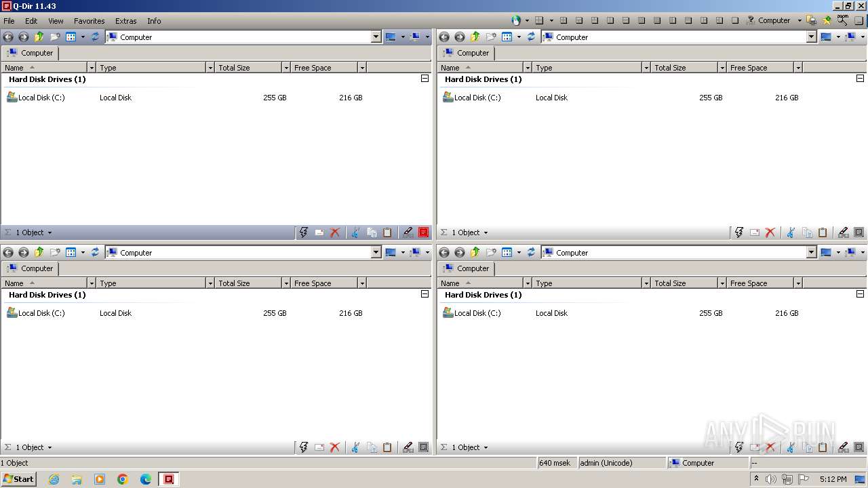Open the Windows Start button

coord(18,479)
